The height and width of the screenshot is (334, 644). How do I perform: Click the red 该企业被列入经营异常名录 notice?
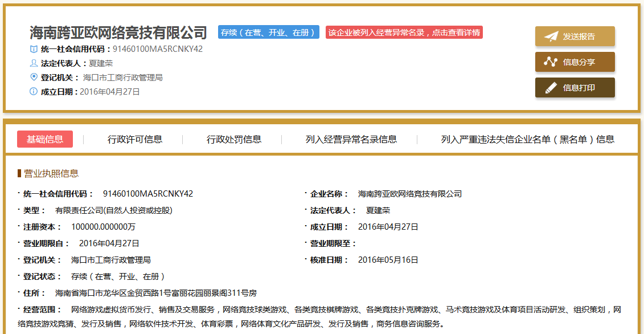pos(404,32)
